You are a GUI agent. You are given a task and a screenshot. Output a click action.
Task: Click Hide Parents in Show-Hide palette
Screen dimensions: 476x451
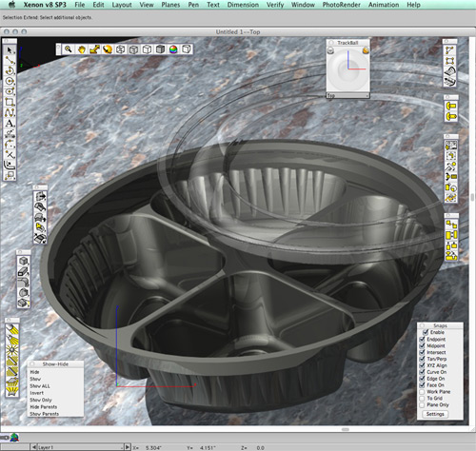click(x=44, y=407)
